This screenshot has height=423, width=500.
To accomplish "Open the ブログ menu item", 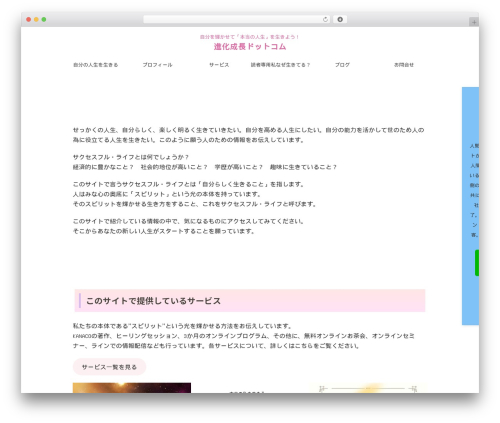I will click(342, 65).
